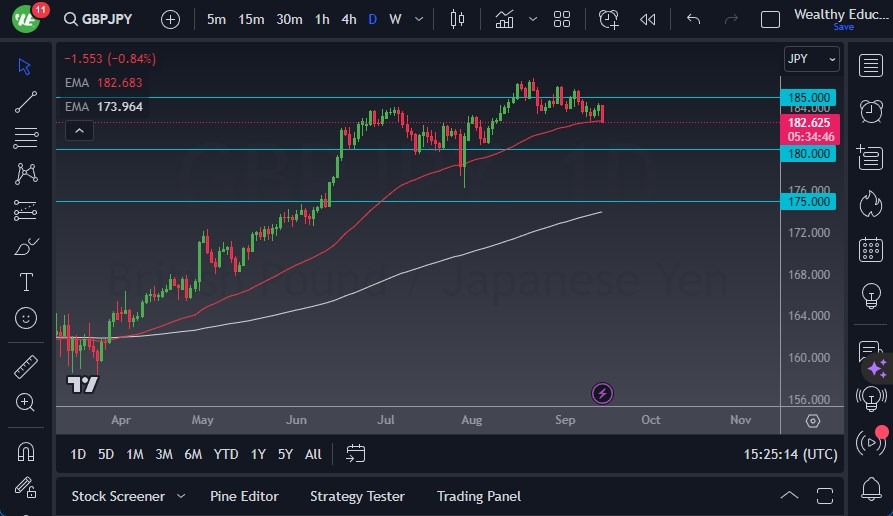Start Bar Replay mode
The height and width of the screenshot is (516, 893).
648,19
